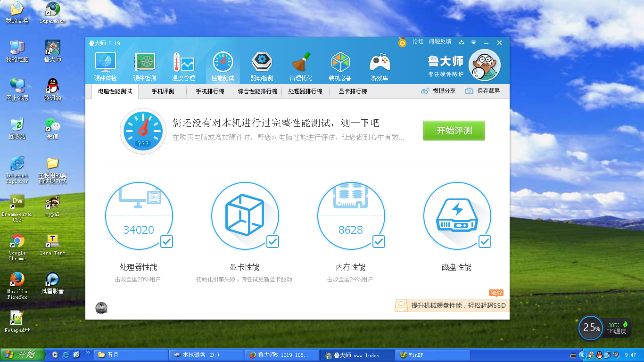The height and width of the screenshot is (362, 644).
Task: Click the 保存截屏 save screenshot text
Action: pyautogui.click(x=488, y=91)
